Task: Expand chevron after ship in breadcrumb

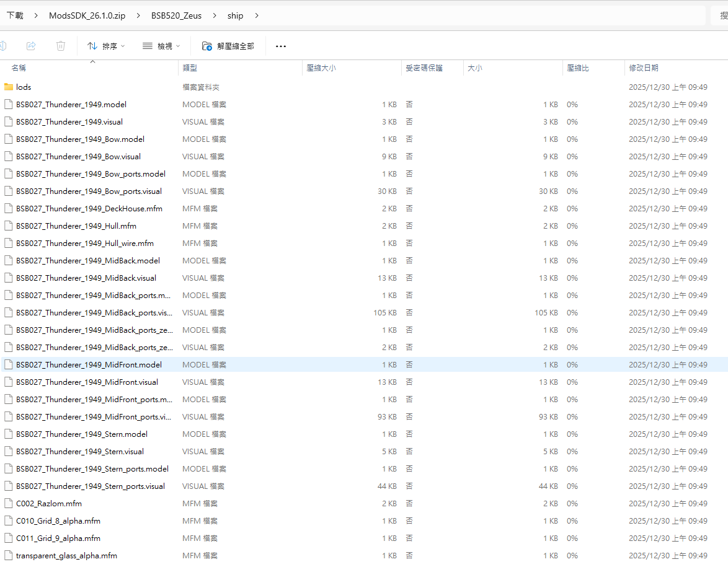Action: click(x=257, y=15)
